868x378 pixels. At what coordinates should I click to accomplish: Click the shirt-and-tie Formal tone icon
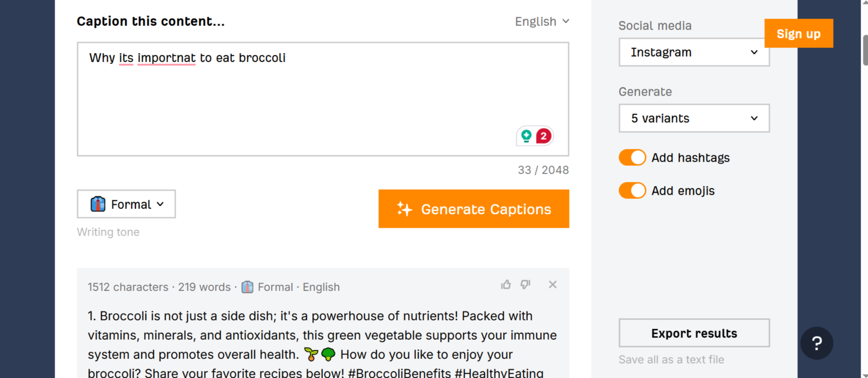tap(98, 204)
